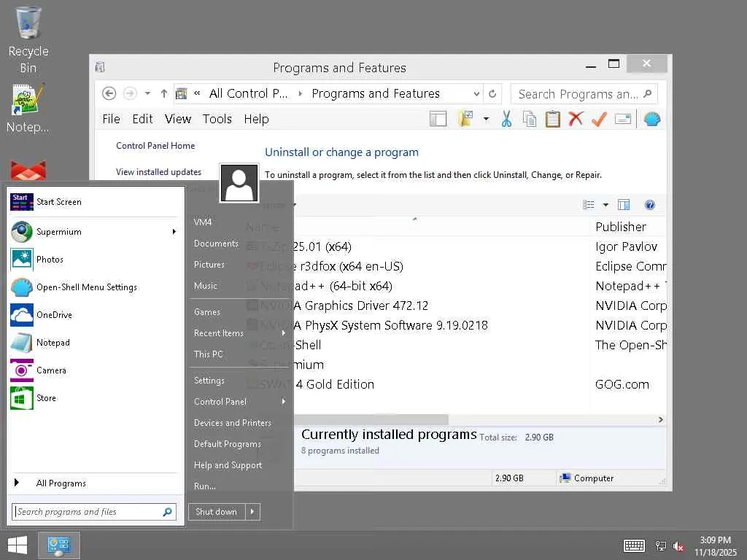Expand All Programs list
Viewport: 747px width, 560px height.
94,483
